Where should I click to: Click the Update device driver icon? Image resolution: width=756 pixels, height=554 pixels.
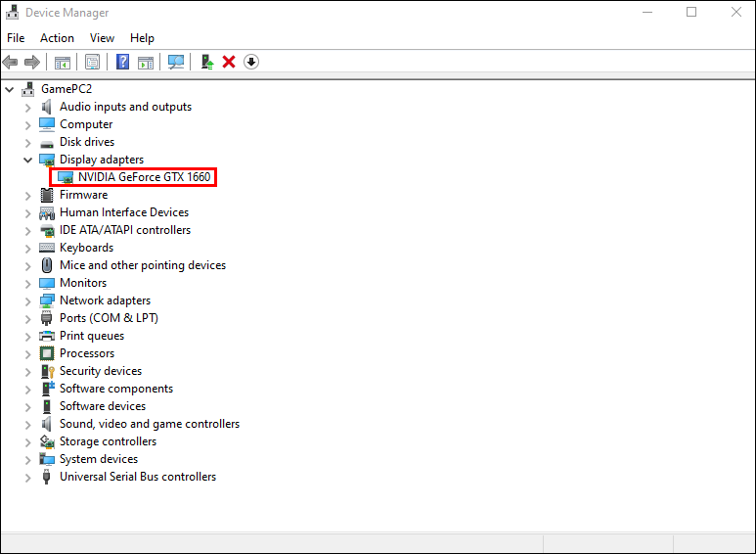point(207,62)
